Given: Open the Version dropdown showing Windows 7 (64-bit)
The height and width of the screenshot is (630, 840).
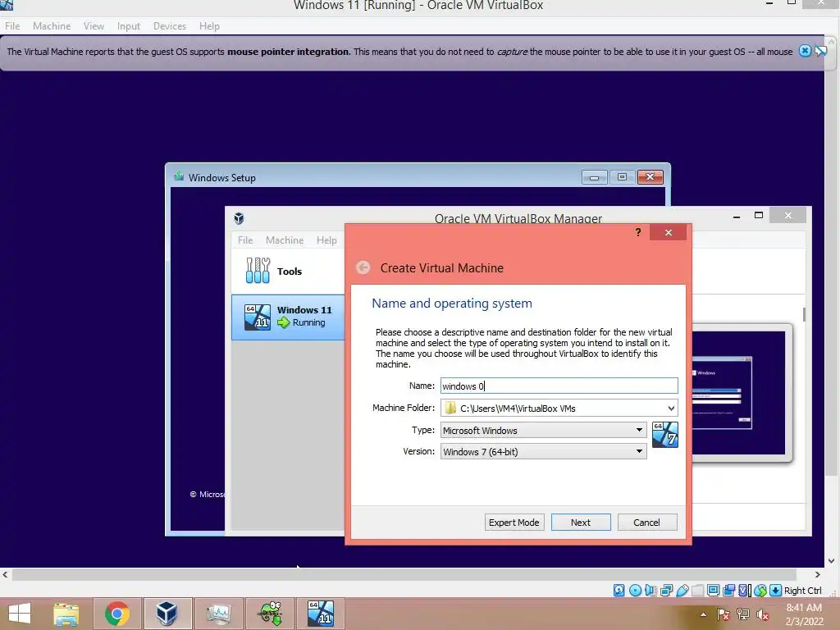Looking at the screenshot, I should pyautogui.click(x=543, y=452).
